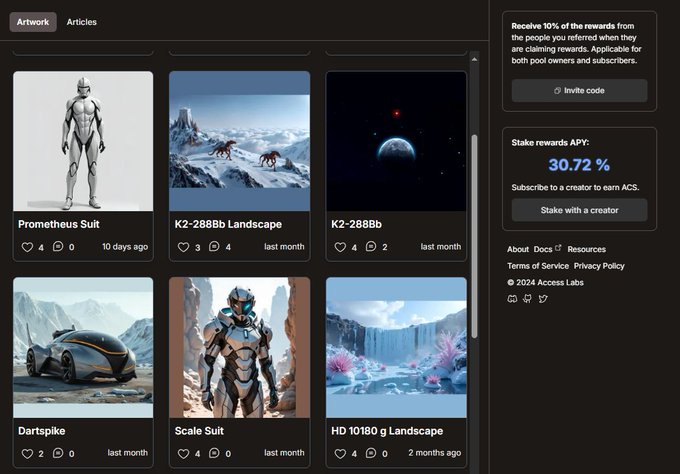Viewport: 680px width, 474px height.
Task: Open the Terms of Service link
Action: coord(537,266)
